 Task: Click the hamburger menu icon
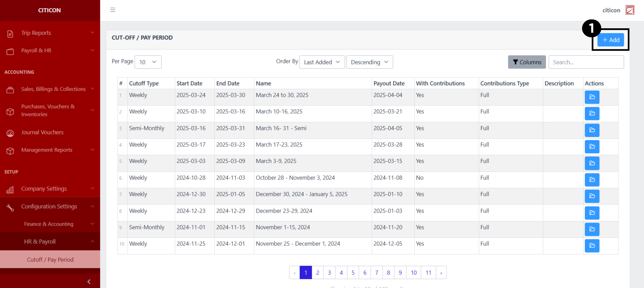[113, 10]
